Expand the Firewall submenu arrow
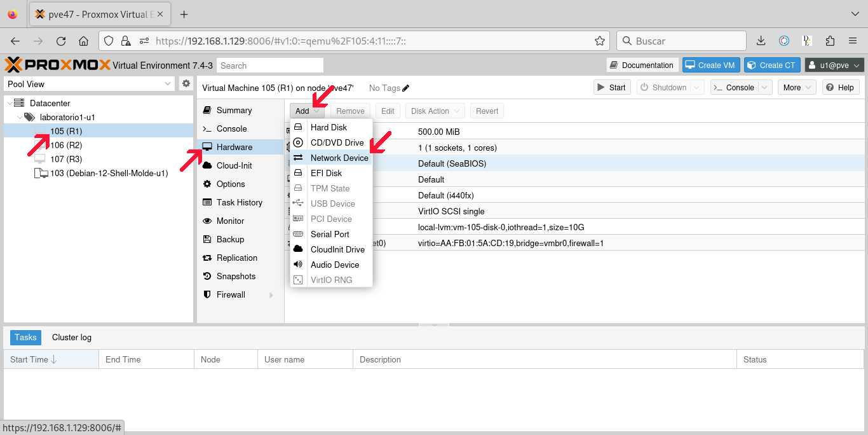The image size is (868, 435). [x=271, y=295]
